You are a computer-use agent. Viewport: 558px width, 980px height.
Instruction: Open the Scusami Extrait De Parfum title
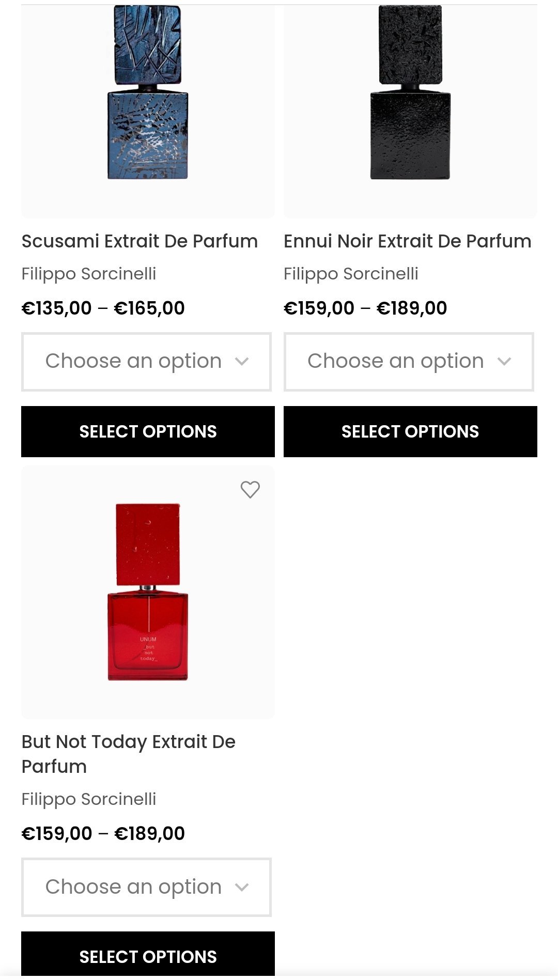click(139, 241)
